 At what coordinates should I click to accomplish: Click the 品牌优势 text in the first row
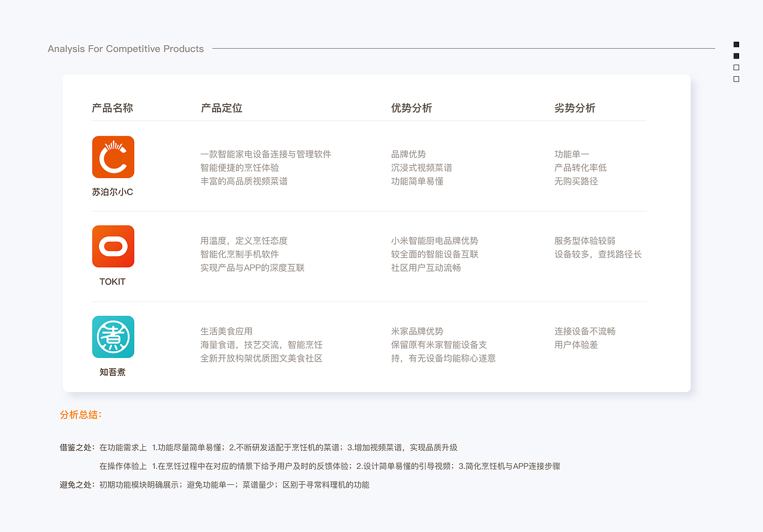click(x=408, y=154)
